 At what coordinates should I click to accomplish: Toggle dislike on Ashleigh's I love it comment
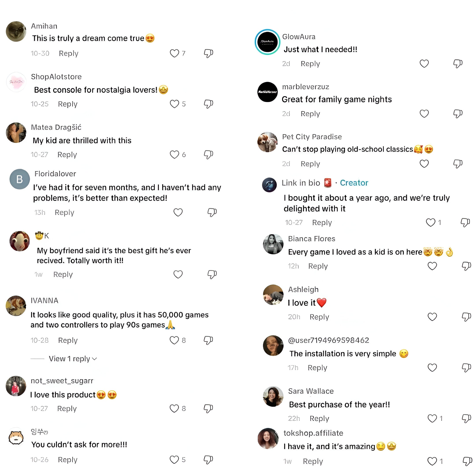466,317
